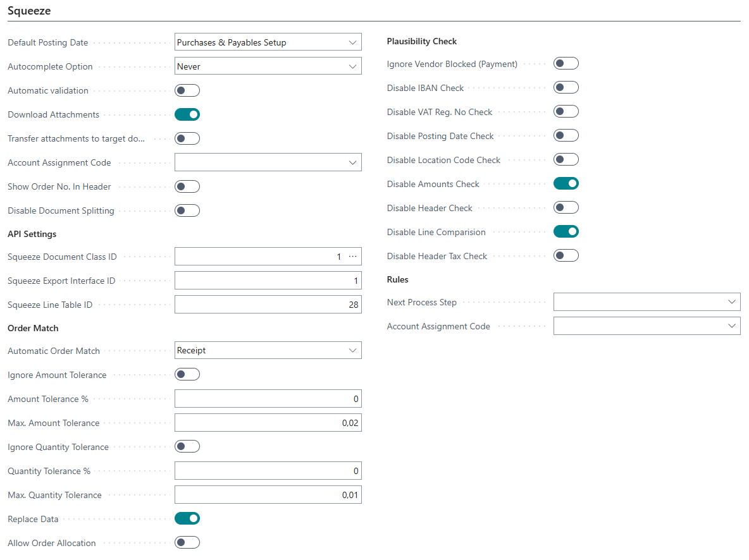Focus the Squeeze Line Table ID field

[268, 305]
